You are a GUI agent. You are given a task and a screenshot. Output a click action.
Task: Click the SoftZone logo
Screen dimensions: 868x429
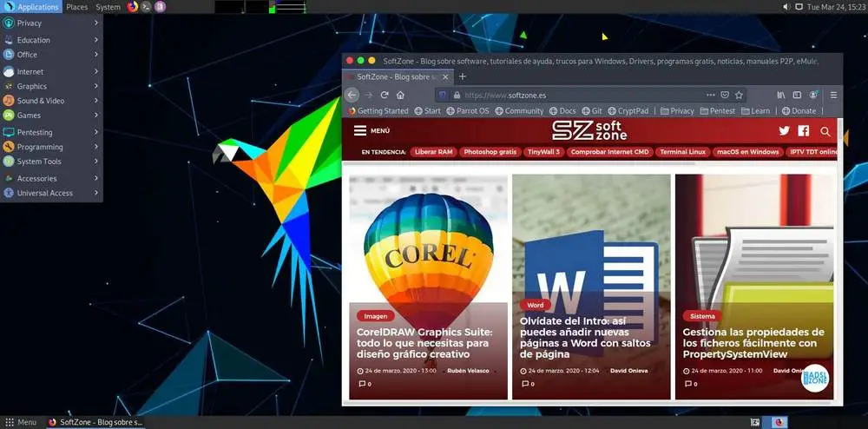589,131
